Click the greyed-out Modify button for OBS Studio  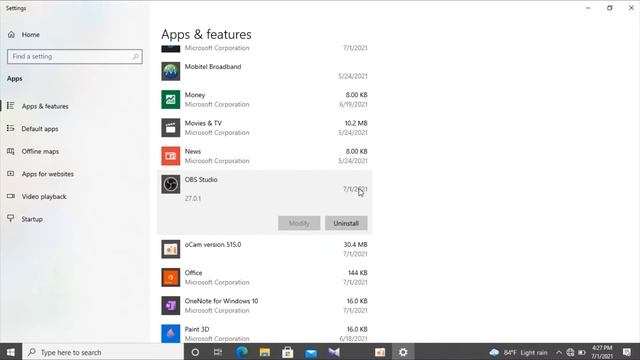tap(299, 223)
